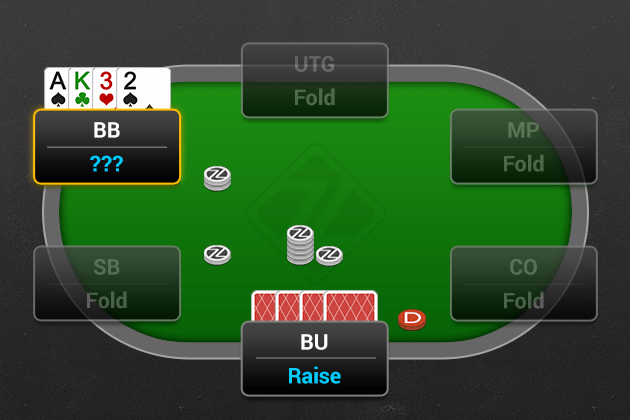The height and width of the screenshot is (420, 630).
Task: Click the BB position label
Action: [106, 130]
